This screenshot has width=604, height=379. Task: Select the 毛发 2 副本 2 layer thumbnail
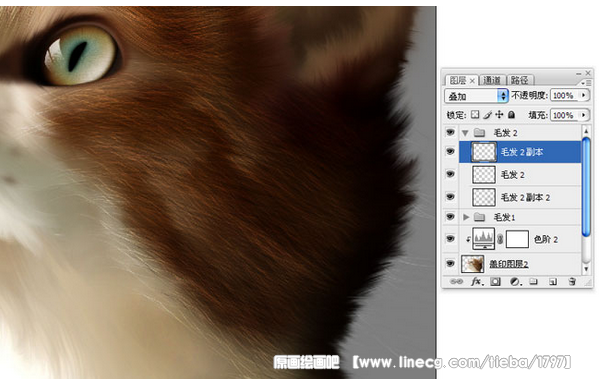coord(484,197)
